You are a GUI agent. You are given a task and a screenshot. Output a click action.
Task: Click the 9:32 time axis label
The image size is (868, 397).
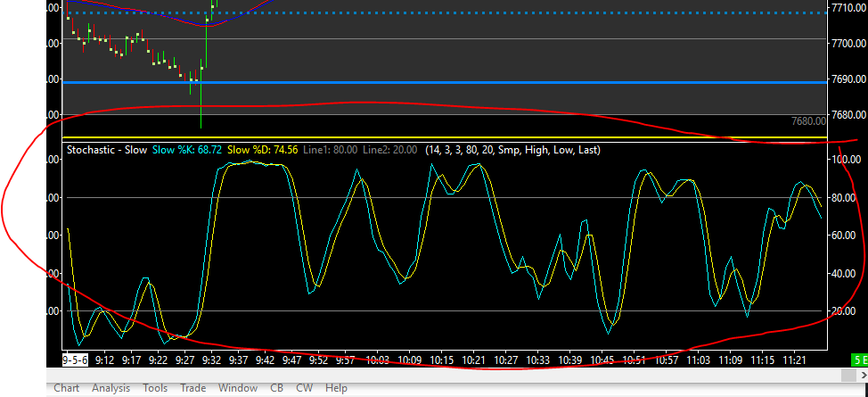click(211, 360)
